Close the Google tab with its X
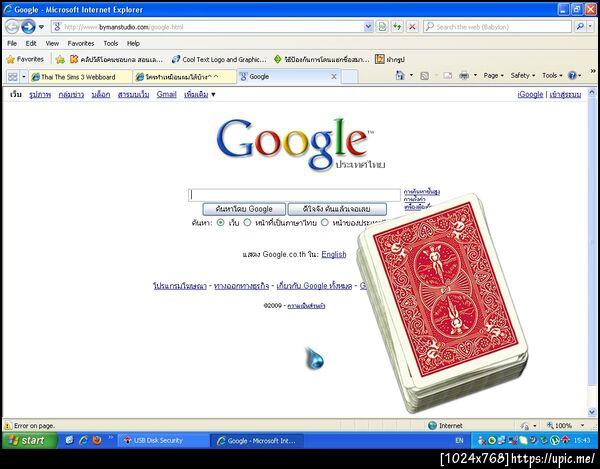The width and height of the screenshot is (600, 469). pos(334,77)
